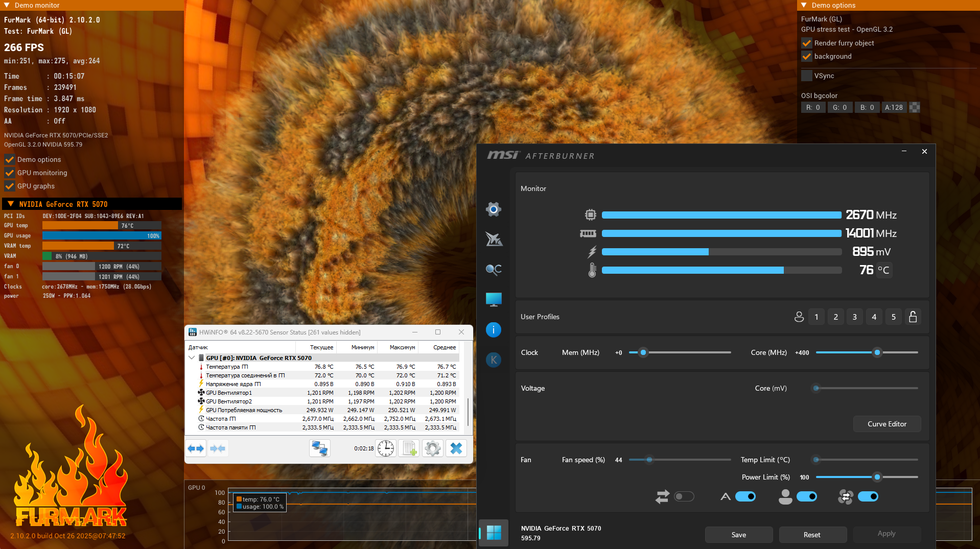Close HWiNFO sensors with blue X button

pyautogui.click(x=456, y=448)
